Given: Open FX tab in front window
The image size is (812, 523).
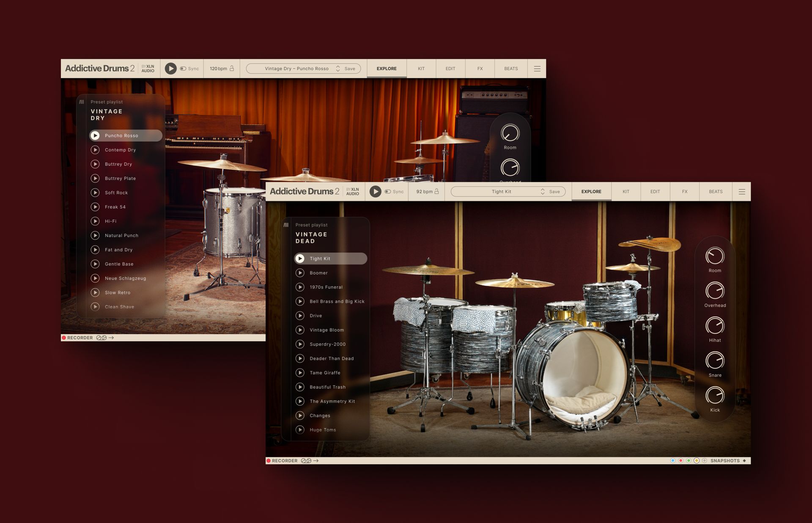Looking at the screenshot, I should pyautogui.click(x=685, y=192).
